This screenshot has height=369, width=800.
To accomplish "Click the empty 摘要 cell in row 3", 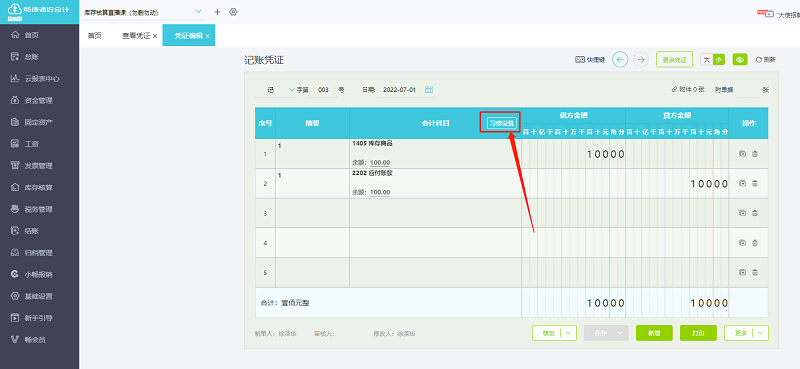I will (x=312, y=213).
